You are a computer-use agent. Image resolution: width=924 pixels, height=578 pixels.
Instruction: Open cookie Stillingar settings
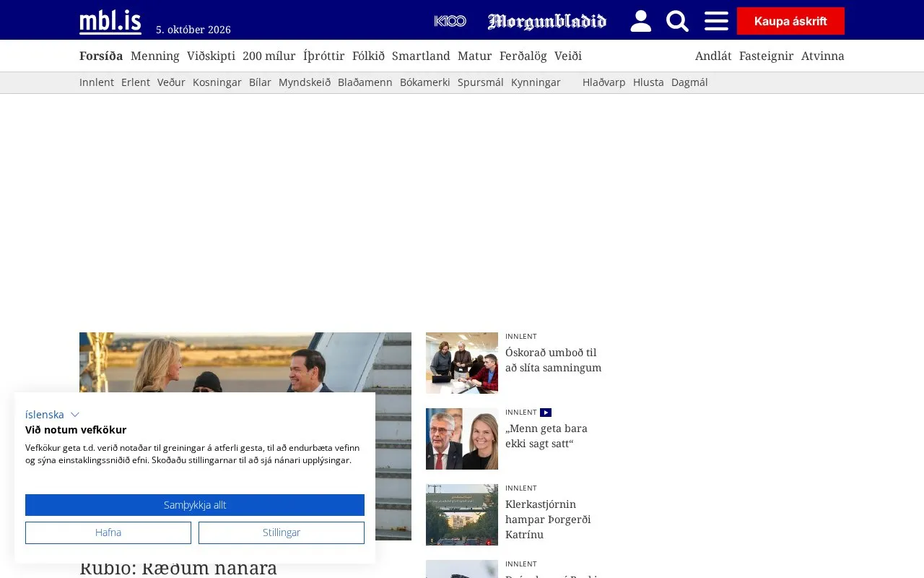tap(282, 532)
